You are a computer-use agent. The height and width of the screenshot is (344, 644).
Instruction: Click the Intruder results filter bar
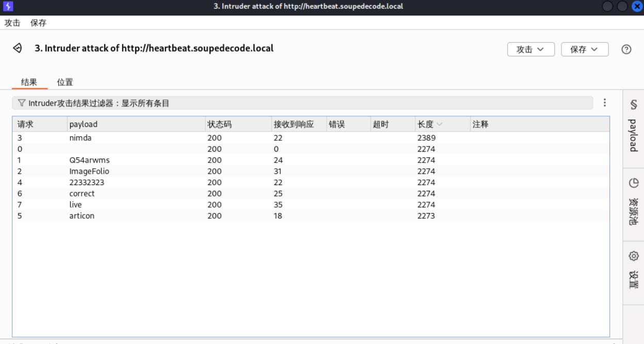pos(302,103)
